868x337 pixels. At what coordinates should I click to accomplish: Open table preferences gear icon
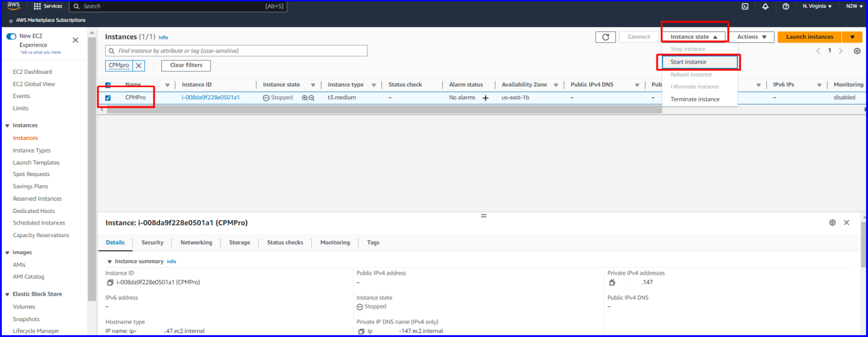(857, 51)
